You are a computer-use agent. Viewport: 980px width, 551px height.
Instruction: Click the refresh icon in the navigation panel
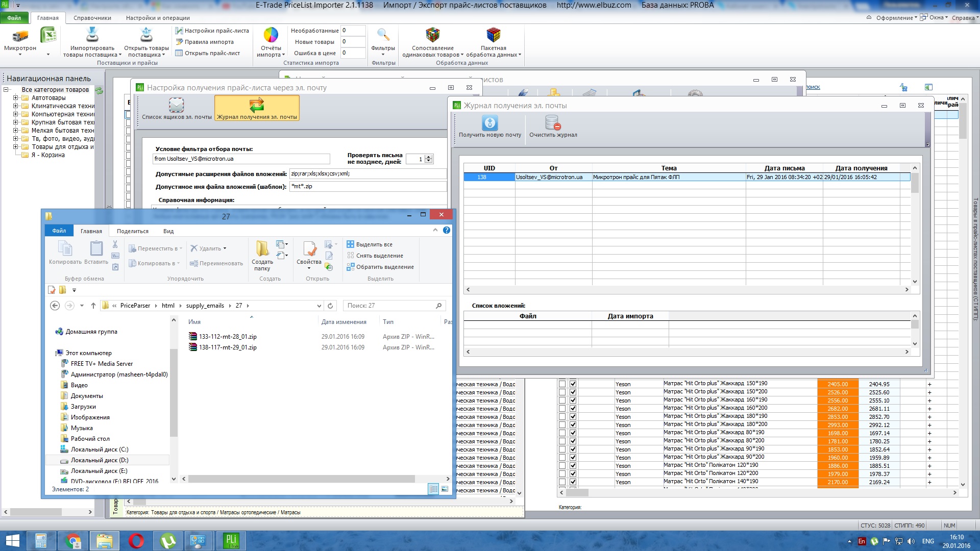100,90
